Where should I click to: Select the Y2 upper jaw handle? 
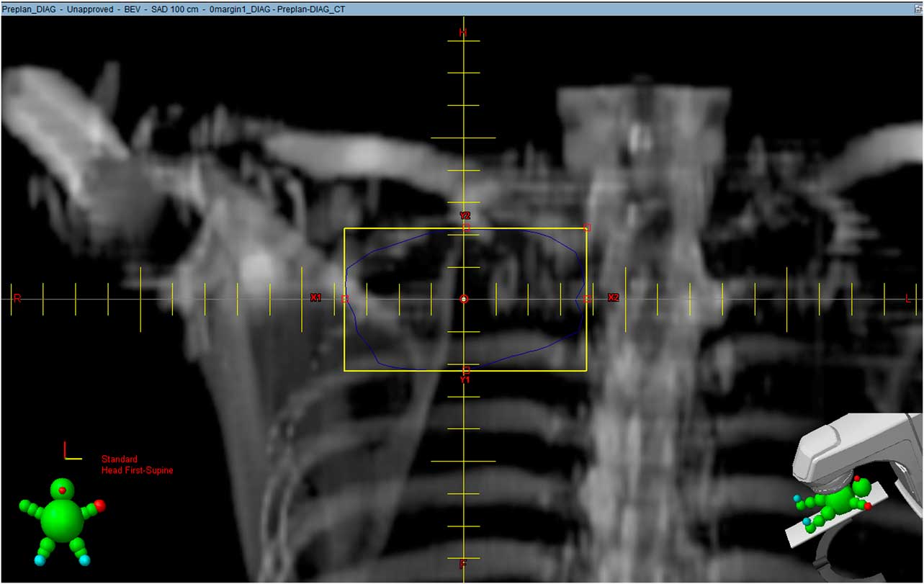click(x=466, y=228)
